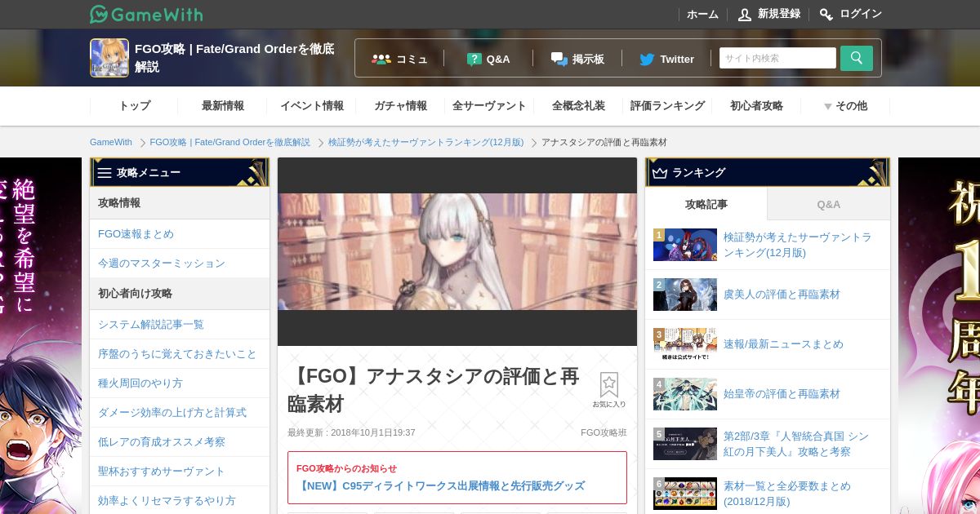The image size is (980, 514).
Task: Open 初心者攻略 nav item
Action: point(756,106)
